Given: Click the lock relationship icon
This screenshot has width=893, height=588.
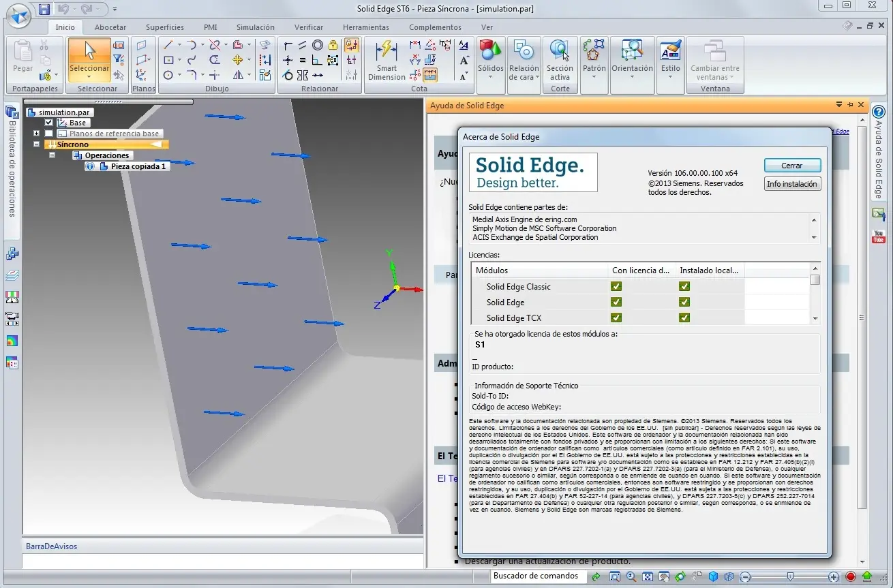Looking at the screenshot, I should click(333, 45).
